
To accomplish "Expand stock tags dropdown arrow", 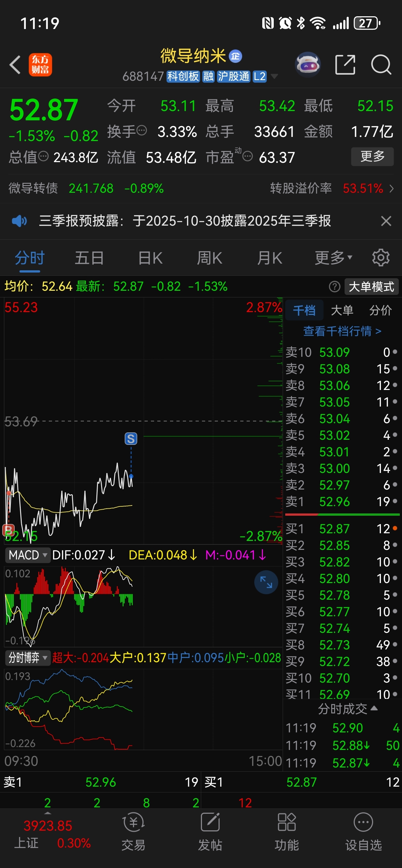I will [x=274, y=77].
